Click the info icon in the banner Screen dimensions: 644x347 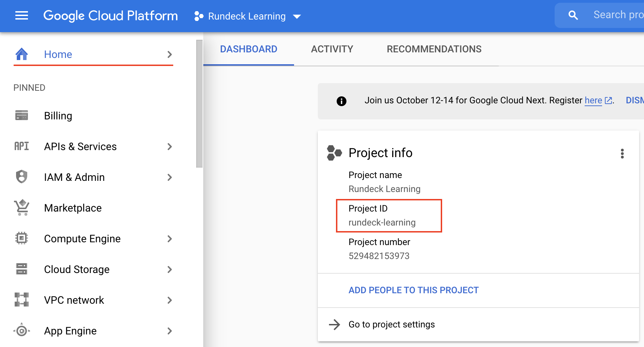(x=342, y=101)
